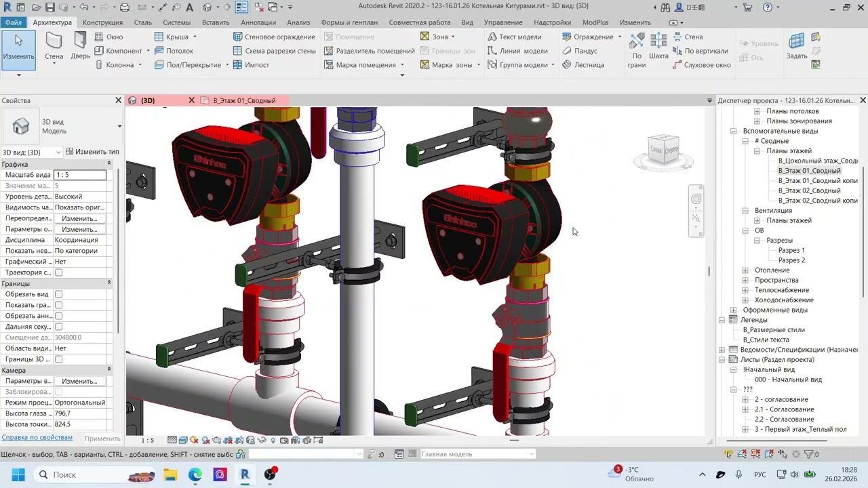Open the 3D вид type selector dropdown

point(58,152)
